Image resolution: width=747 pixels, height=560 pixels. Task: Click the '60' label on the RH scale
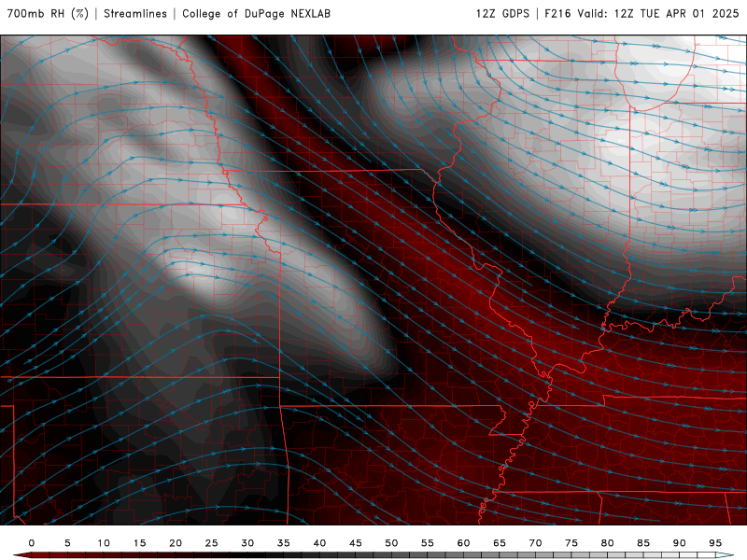coord(463,543)
